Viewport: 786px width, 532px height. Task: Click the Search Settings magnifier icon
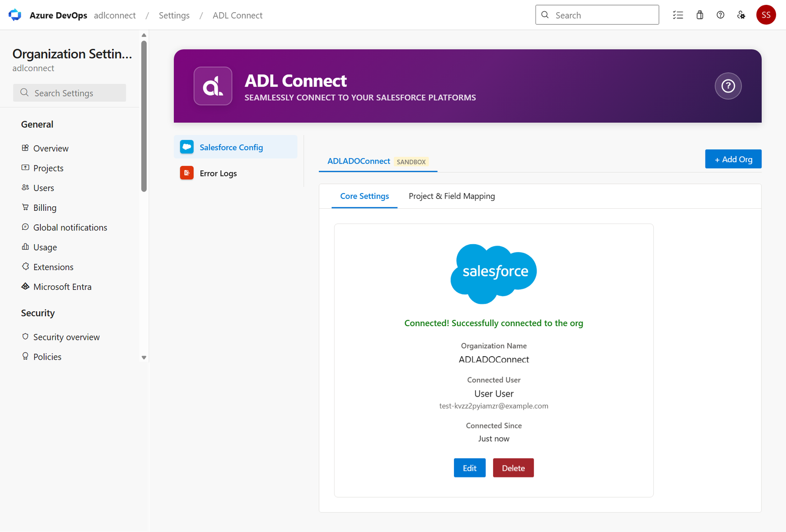25,92
